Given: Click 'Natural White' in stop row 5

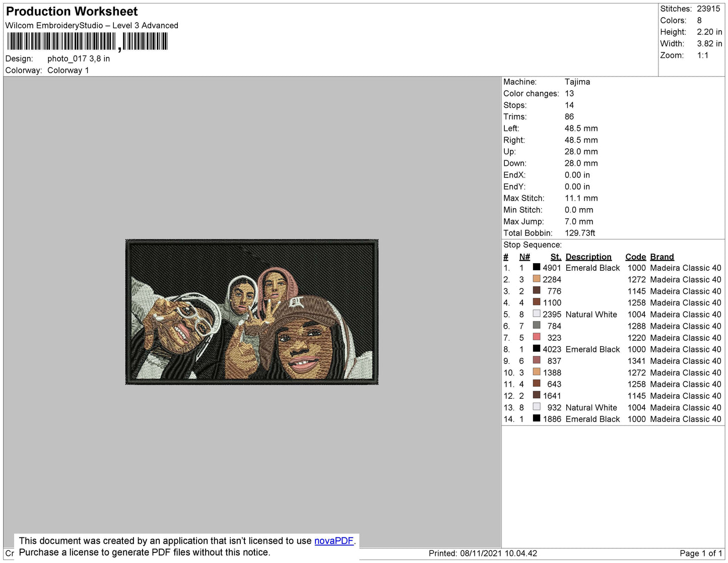Looking at the screenshot, I should coord(591,314).
